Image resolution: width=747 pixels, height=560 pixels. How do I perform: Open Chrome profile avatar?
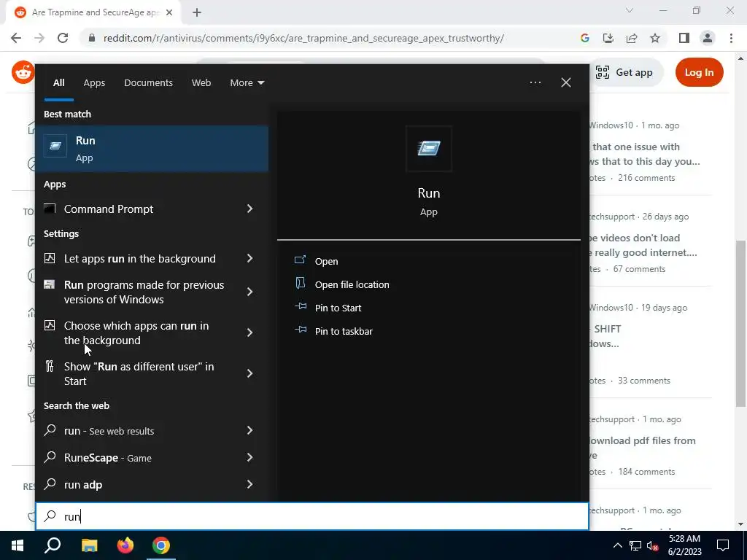coord(708,38)
